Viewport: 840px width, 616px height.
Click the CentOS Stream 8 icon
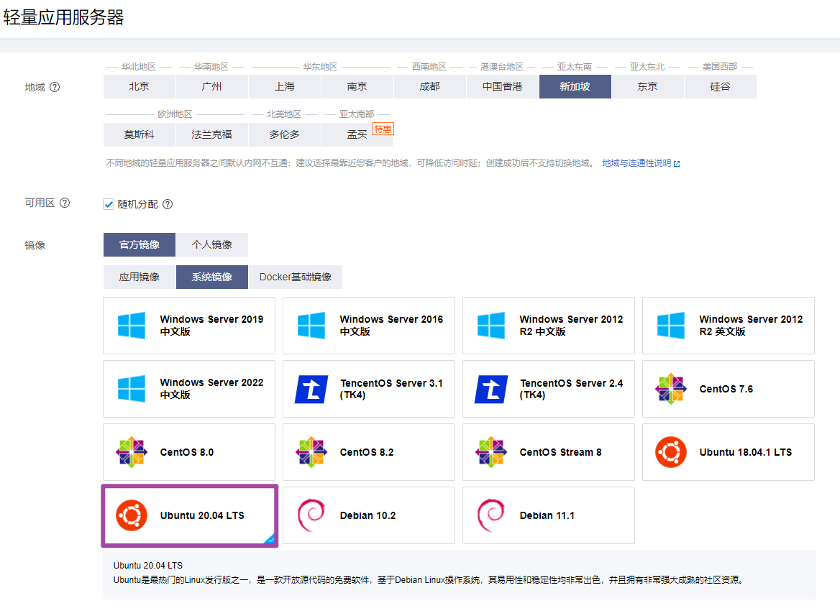490,452
